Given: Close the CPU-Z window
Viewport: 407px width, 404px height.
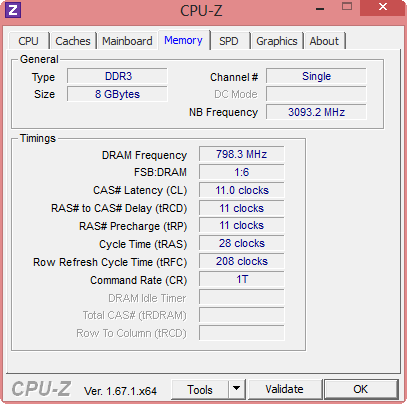Looking at the screenshot, I should [x=383, y=7].
